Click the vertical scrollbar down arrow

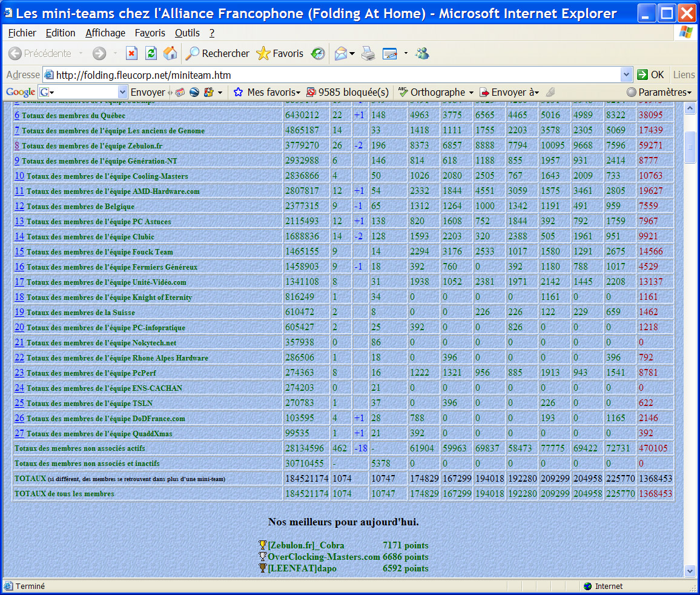click(x=690, y=571)
